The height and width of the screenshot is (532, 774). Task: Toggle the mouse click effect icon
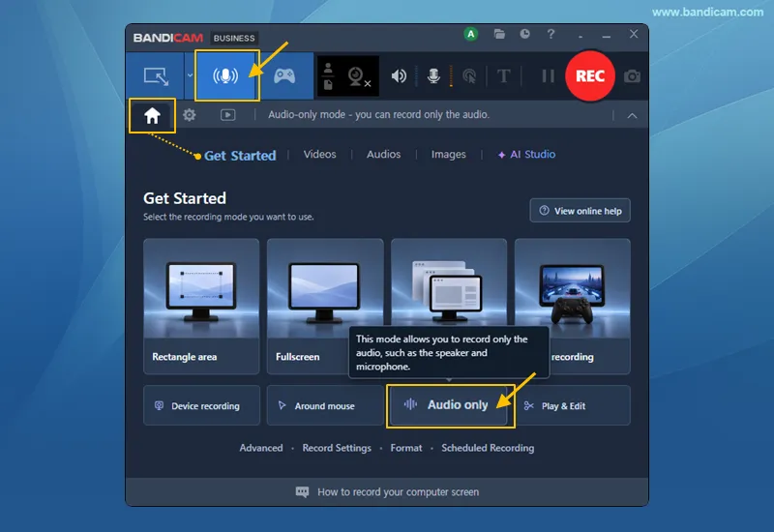pos(469,76)
